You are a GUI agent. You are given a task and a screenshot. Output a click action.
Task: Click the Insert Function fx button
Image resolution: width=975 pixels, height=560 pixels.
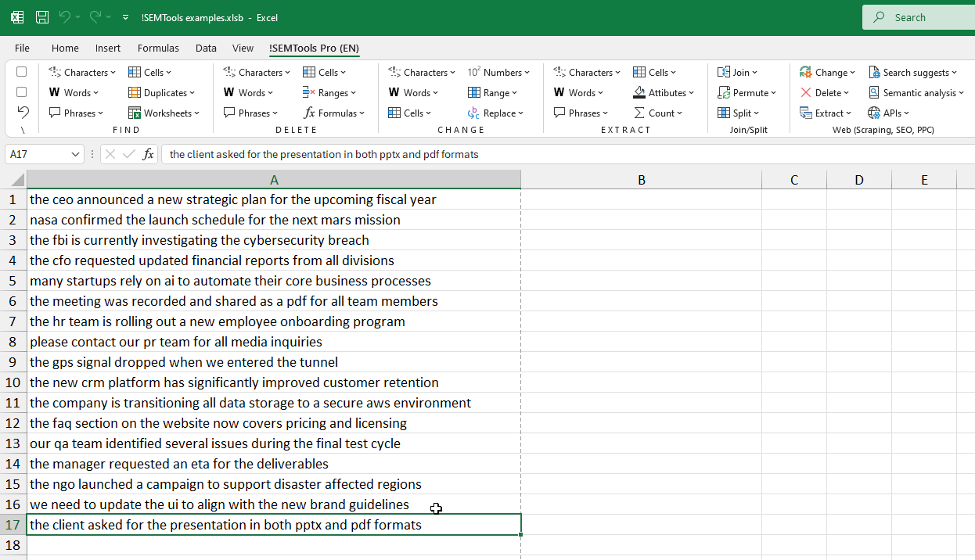coord(149,154)
